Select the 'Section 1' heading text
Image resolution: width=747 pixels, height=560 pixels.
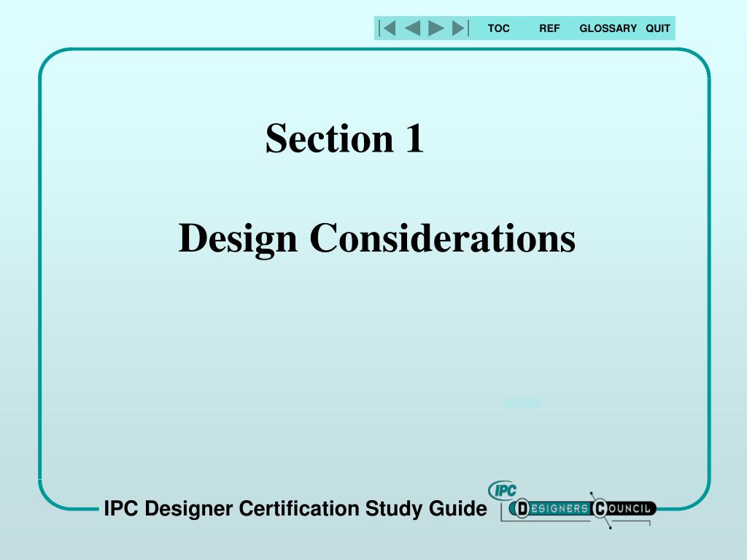point(344,138)
